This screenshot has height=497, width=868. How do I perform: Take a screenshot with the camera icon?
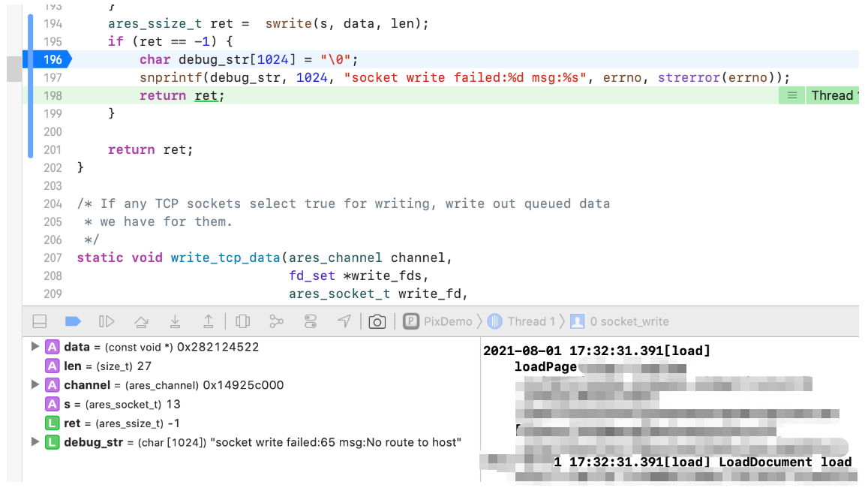[377, 321]
